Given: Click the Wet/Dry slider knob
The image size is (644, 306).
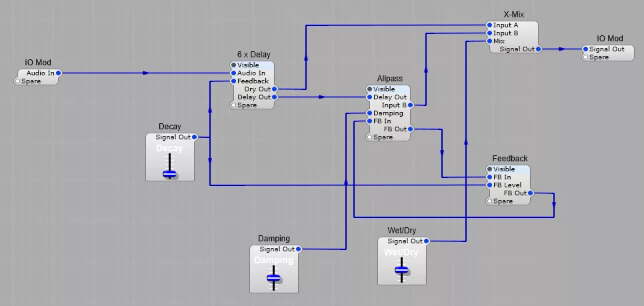Looking at the screenshot, I should point(402,270).
